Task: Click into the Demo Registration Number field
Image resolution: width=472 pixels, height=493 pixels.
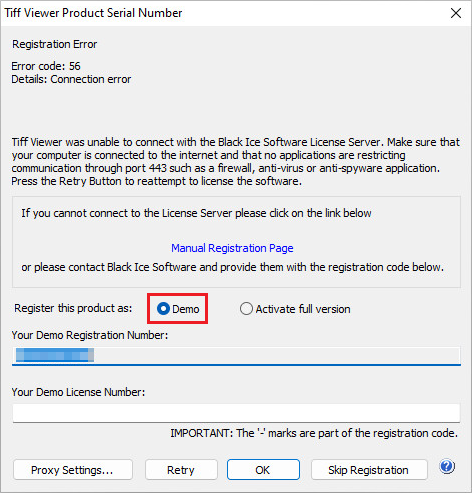Action: [x=236, y=355]
